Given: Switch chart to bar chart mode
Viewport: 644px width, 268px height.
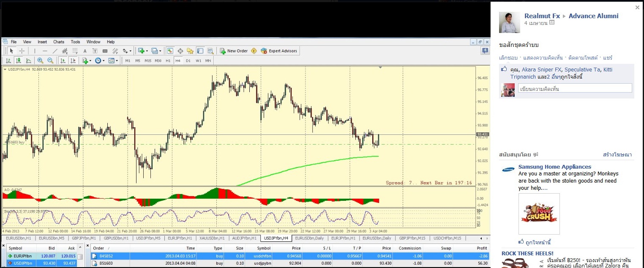Looking at the screenshot, I should pyautogui.click(x=8, y=60).
